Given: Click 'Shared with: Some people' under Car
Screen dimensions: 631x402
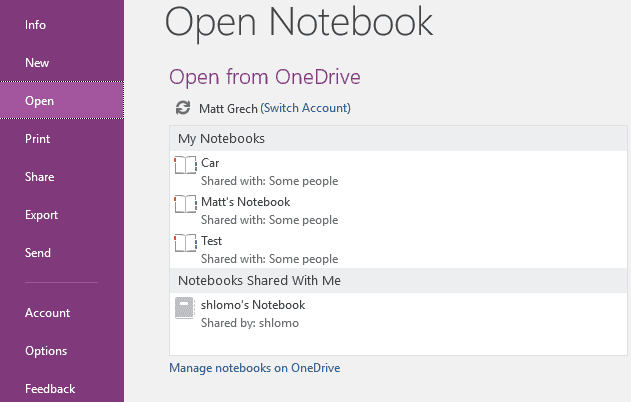Looking at the screenshot, I should (x=270, y=181).
